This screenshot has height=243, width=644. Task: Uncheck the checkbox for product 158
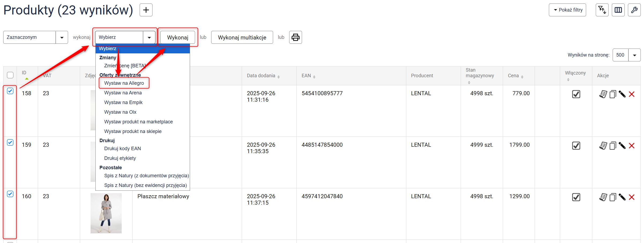click(x=10, y=91)
